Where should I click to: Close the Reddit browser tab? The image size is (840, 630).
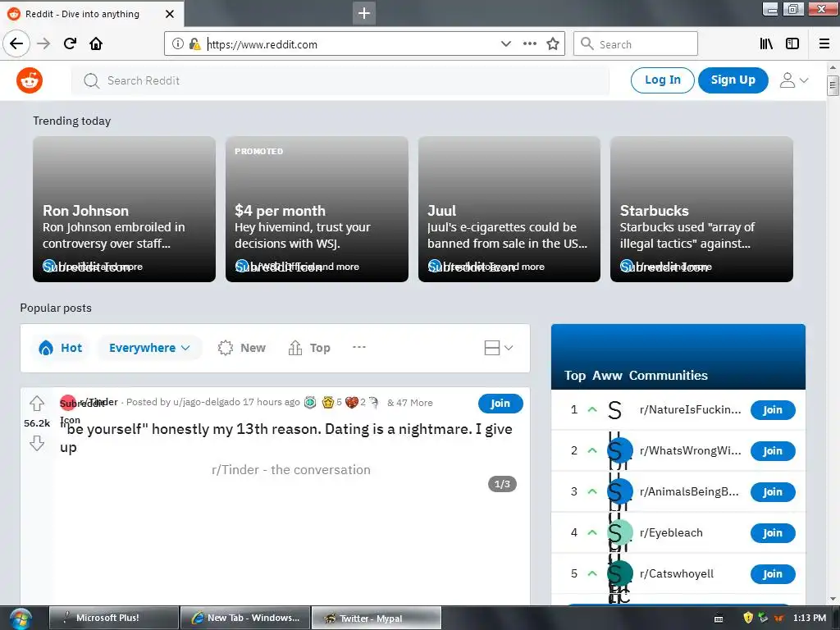(170, 14)
